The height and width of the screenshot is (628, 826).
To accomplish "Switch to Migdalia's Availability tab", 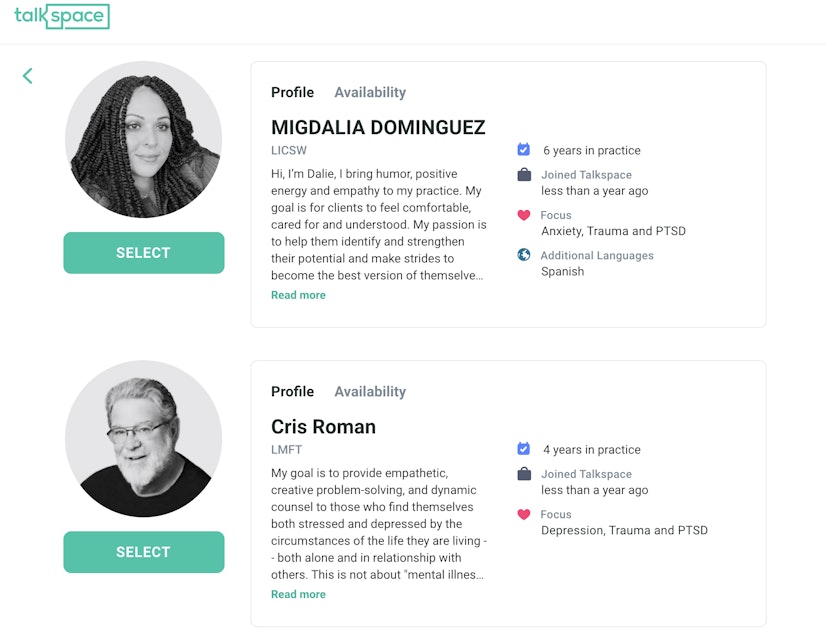I will 370,92.
